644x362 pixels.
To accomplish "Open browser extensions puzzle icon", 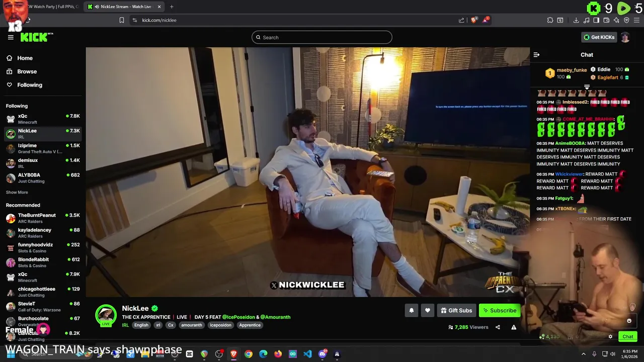I will [550, 20].
